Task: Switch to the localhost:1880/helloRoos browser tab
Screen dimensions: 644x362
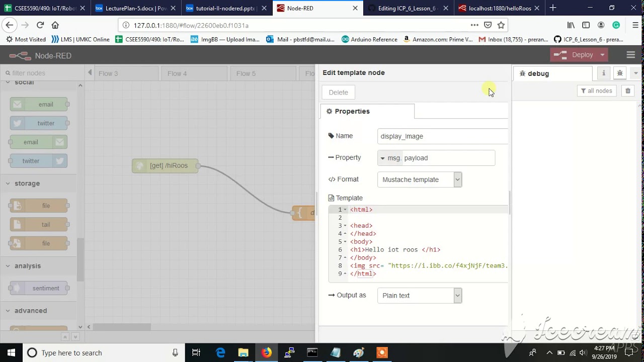Action: click(500, 8)
